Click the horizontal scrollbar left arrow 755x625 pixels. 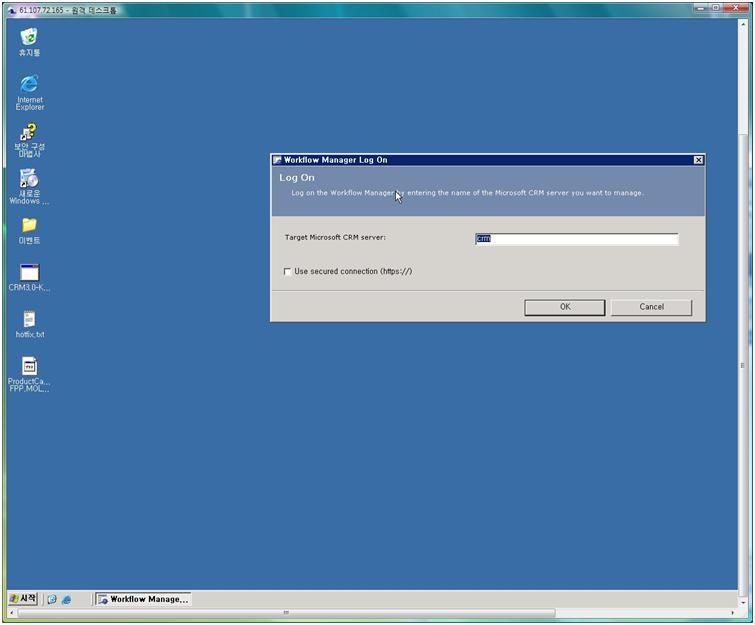pyautogui.click(x=12, y=612)
